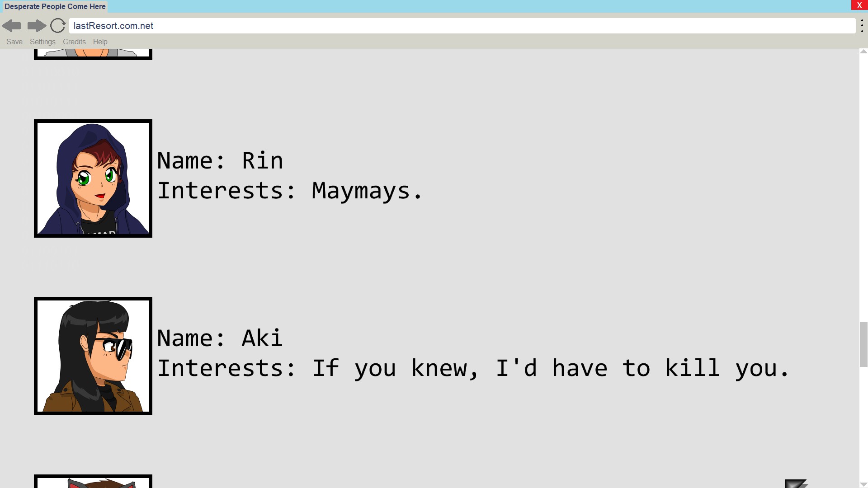
Task: Open the Save menu
Action: coord(14,42)
